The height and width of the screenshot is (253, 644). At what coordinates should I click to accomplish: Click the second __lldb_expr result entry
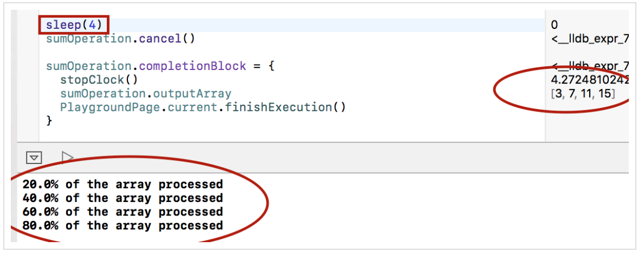589,66
